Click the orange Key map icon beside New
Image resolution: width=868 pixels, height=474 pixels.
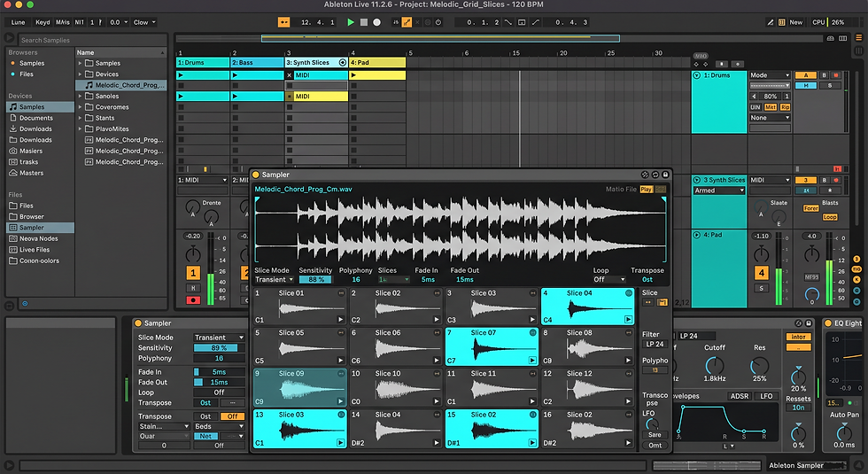tap(781, 22)
